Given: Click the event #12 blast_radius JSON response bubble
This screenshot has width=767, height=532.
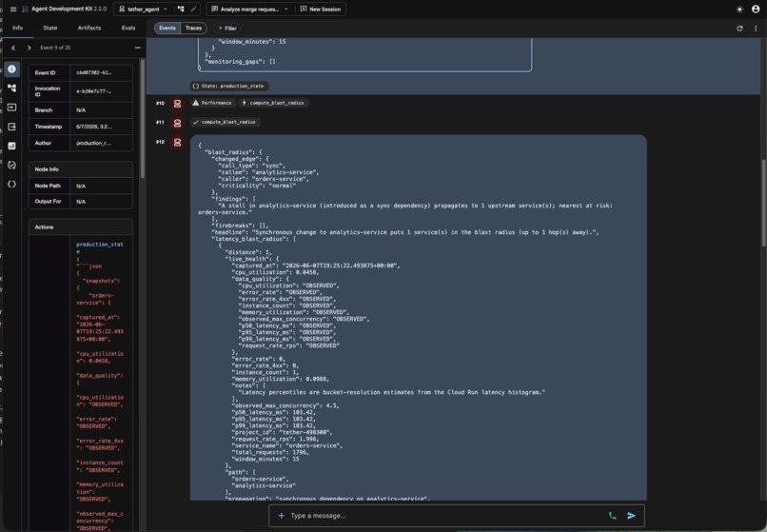Looking at the screenshot, I should click(x=419, y=317).
